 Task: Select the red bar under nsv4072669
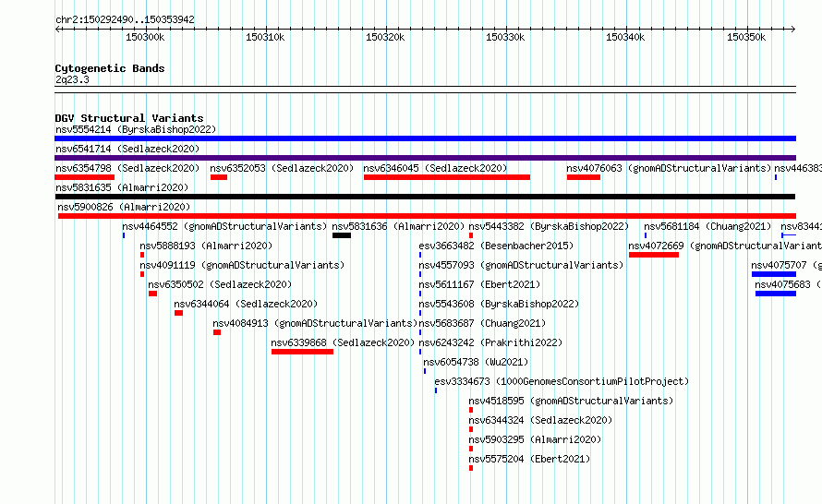(x=654, y=255)
